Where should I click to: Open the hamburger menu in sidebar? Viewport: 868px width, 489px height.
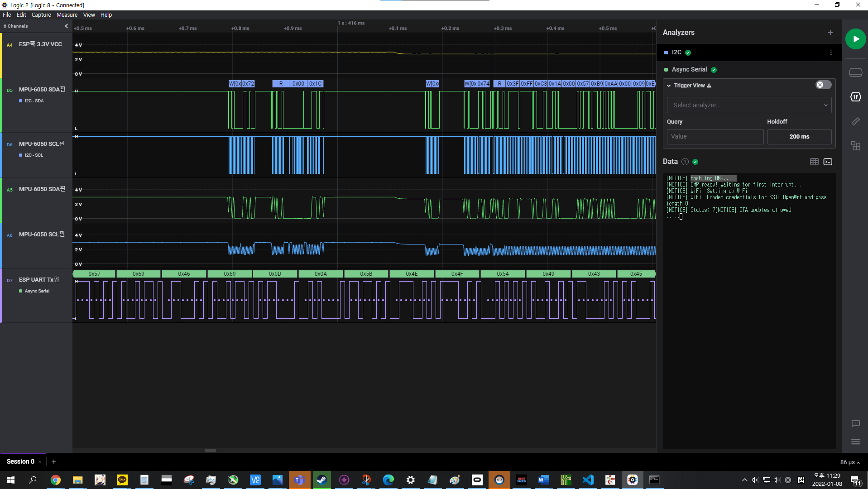855,441
